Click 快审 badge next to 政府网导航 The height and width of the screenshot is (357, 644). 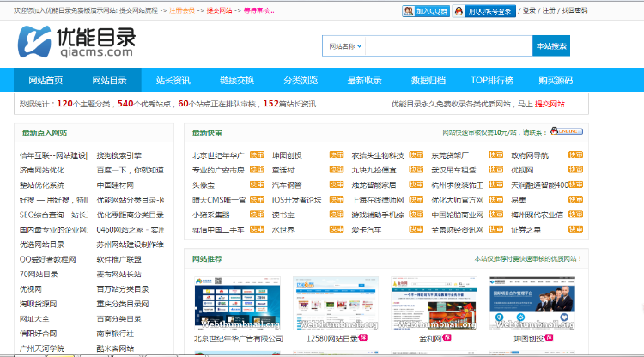(x=575, y=154)
